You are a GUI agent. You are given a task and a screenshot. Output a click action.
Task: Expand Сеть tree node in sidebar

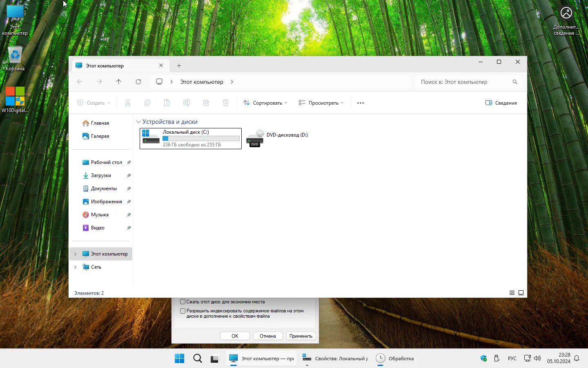tap(75, 267)
